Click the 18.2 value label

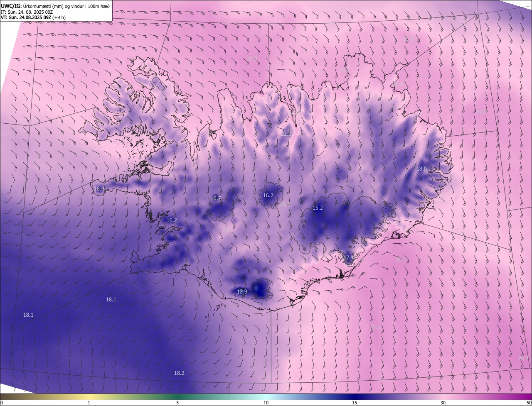pos(179,373)
